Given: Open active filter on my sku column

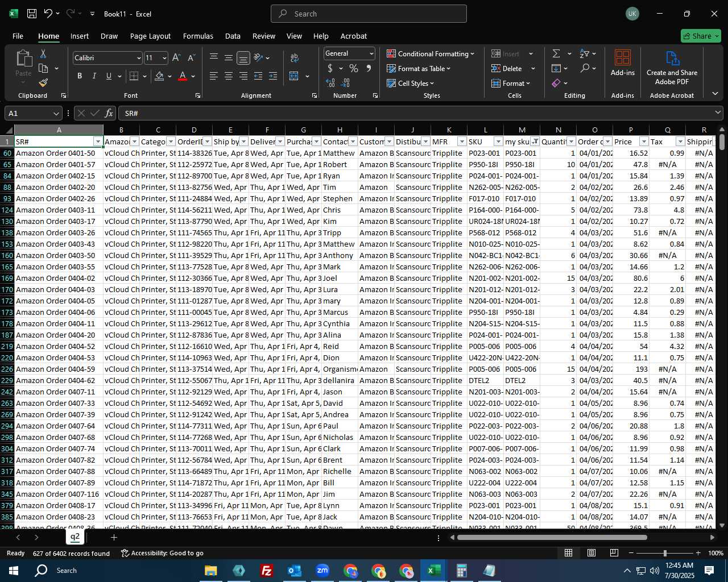Looking at the screenshot, I should 535,142.
